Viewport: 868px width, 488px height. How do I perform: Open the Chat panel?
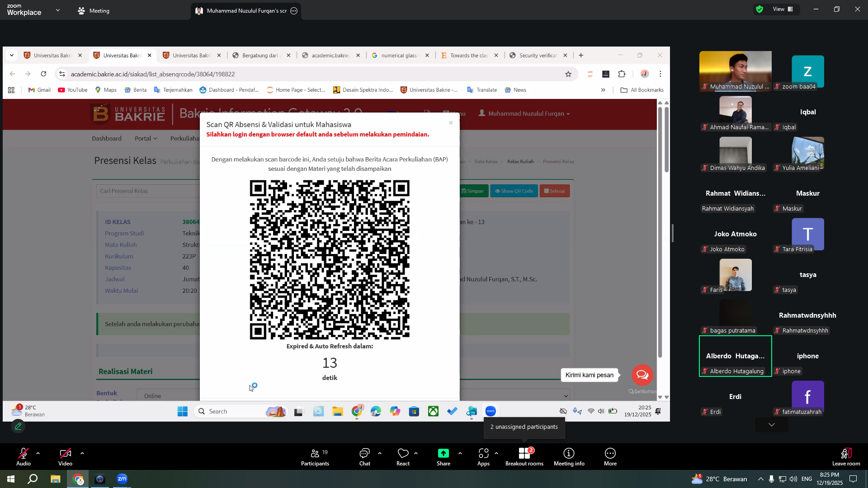click(364, 456)
